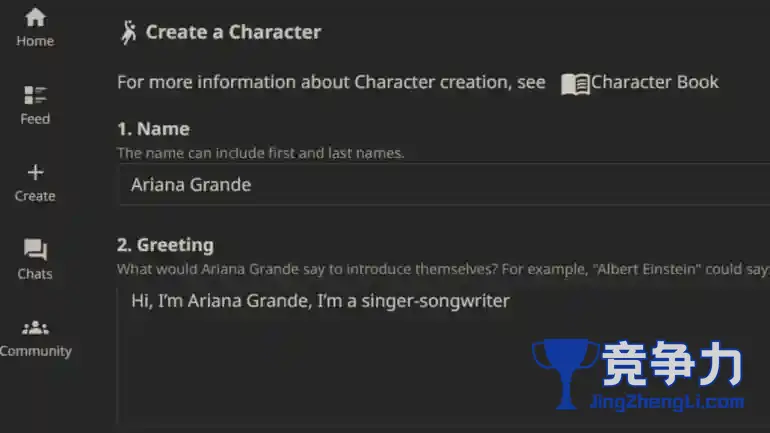Open the Community label in sidebar
770x433 pixels.
tap(35, 351)
